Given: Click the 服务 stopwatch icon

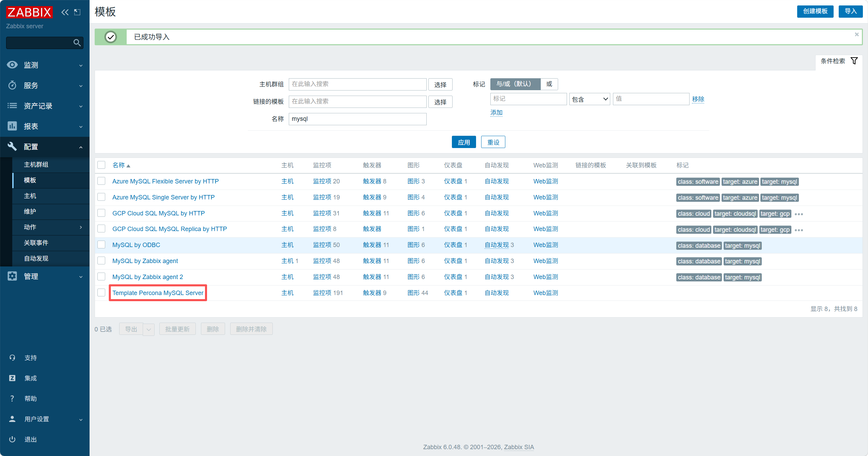Looking at the screenshot, I should (12, 85).
